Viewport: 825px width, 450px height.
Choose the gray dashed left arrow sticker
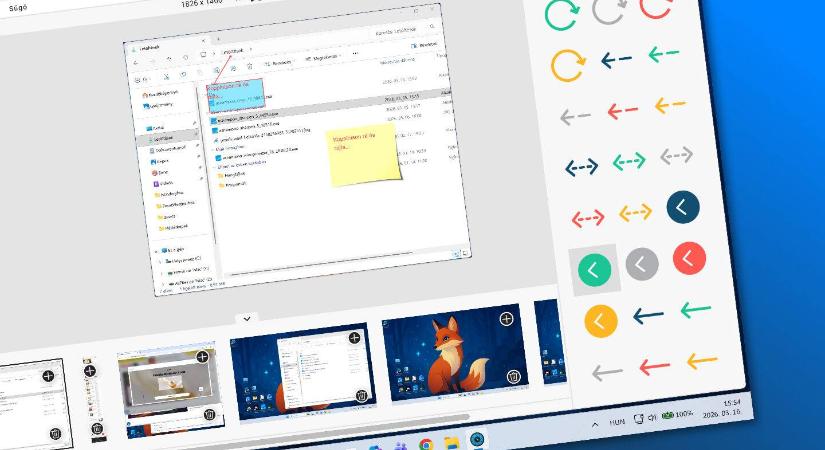click(575, 116)
